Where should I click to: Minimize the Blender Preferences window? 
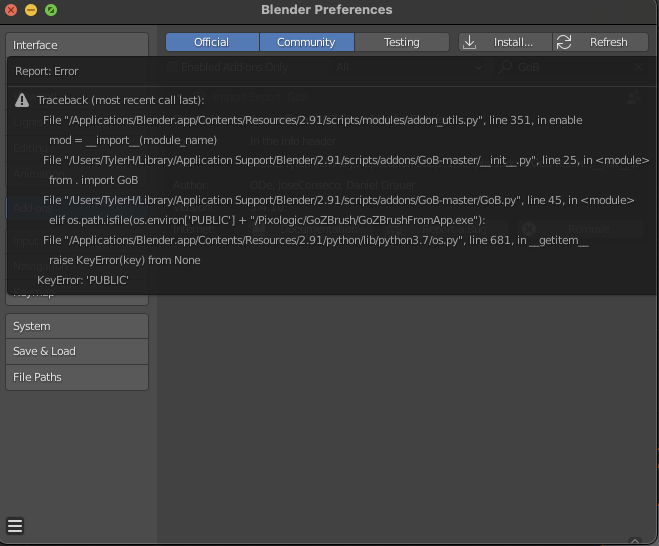(x=31, y=10)
